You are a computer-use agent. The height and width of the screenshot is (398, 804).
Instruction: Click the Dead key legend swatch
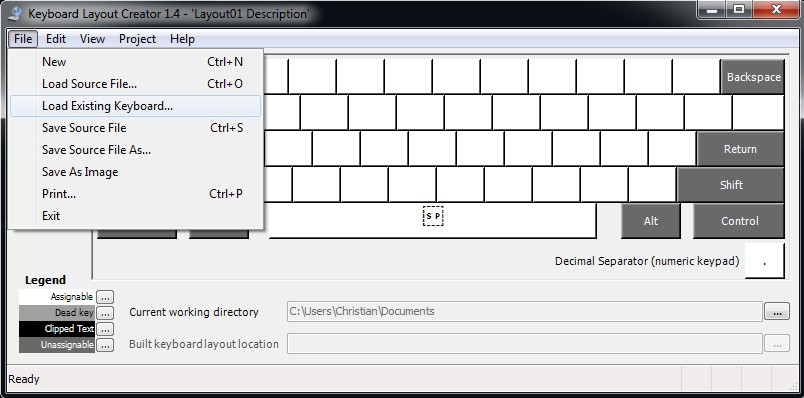click(57, 313)
